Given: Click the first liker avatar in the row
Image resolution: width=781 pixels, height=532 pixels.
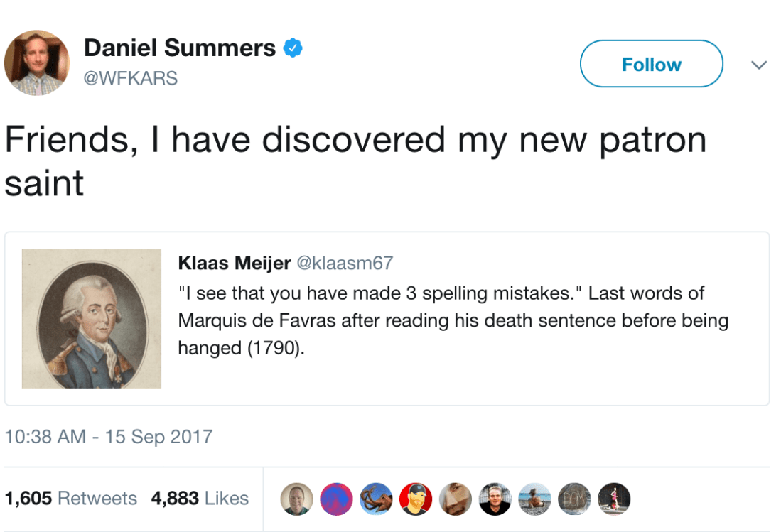Looking at the screenshot, I should 296,499.
